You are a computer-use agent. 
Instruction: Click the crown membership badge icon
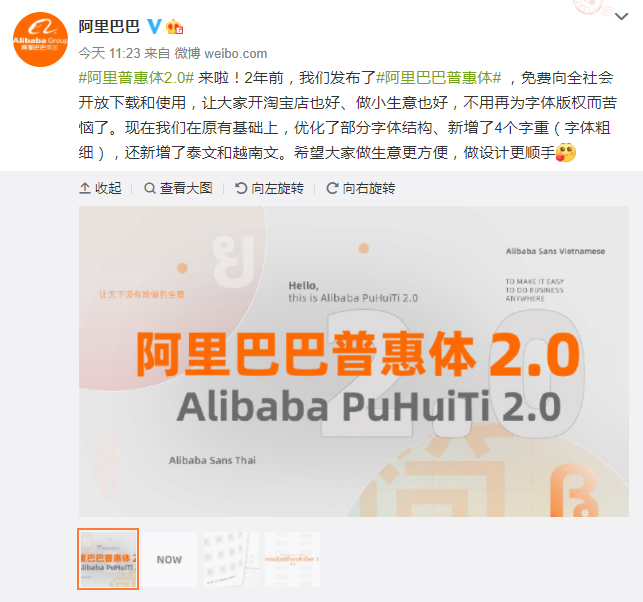click(174, 27)
